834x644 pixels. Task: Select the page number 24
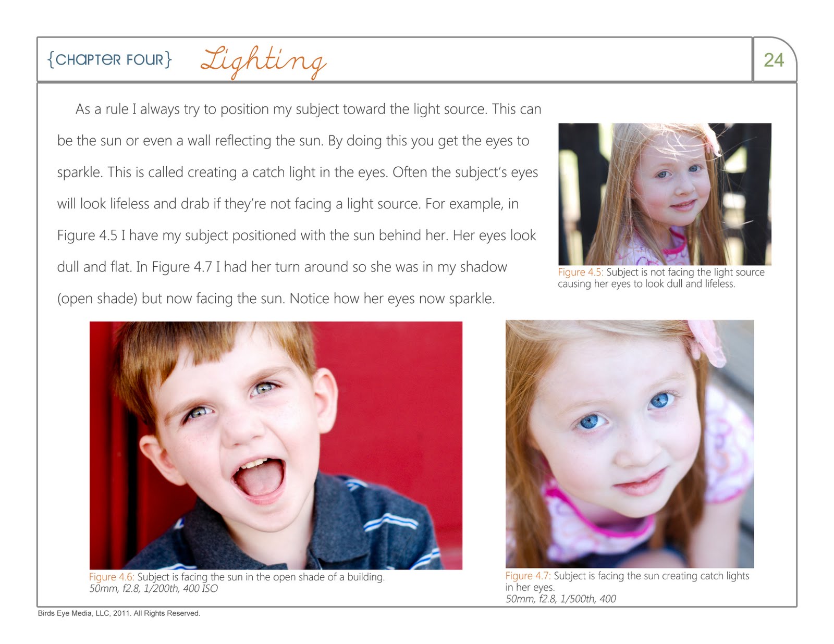point(774,60)
